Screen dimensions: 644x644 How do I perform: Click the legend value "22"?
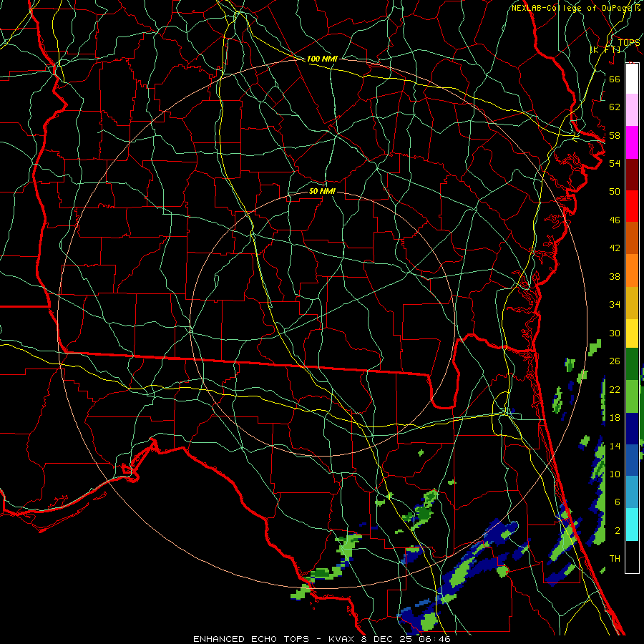tap(615, 389)
